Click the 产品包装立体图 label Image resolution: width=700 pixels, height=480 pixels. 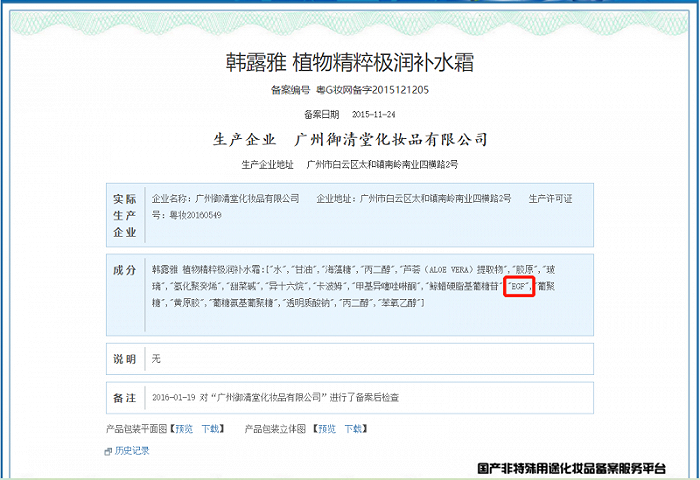[275, 429]
